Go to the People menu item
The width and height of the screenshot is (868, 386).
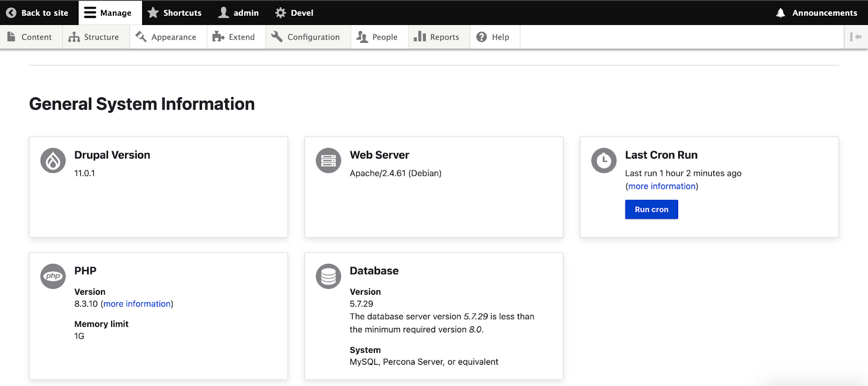379,37
